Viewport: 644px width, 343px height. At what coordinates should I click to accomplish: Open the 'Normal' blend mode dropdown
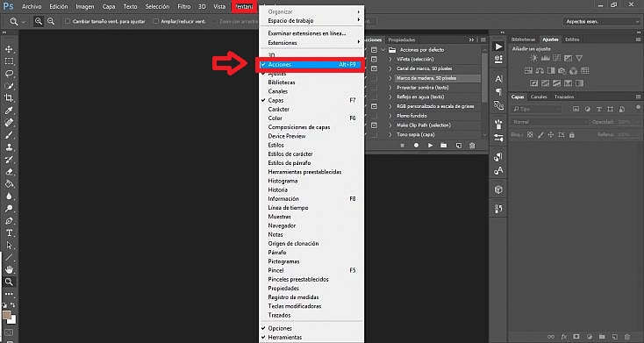point(549,122)
